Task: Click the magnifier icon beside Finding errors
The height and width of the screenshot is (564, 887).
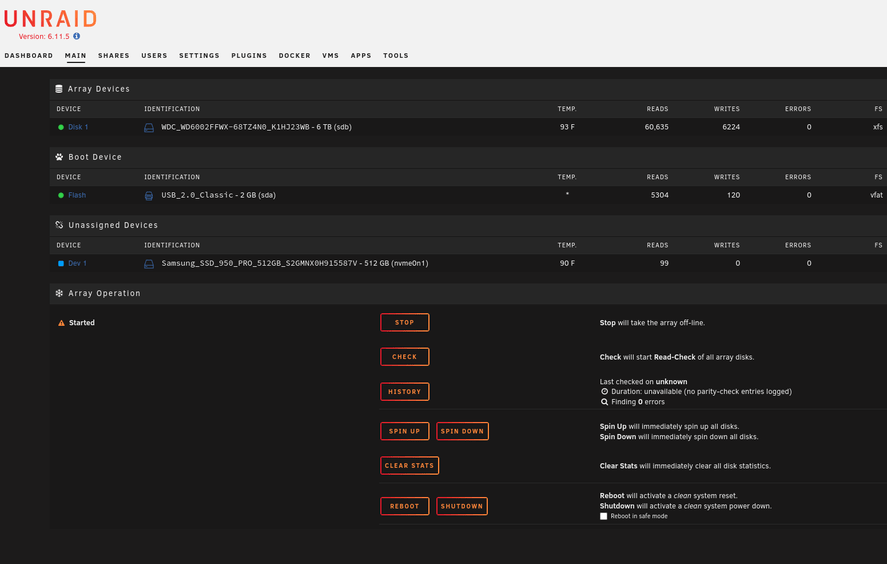Action: coord(604,402)
